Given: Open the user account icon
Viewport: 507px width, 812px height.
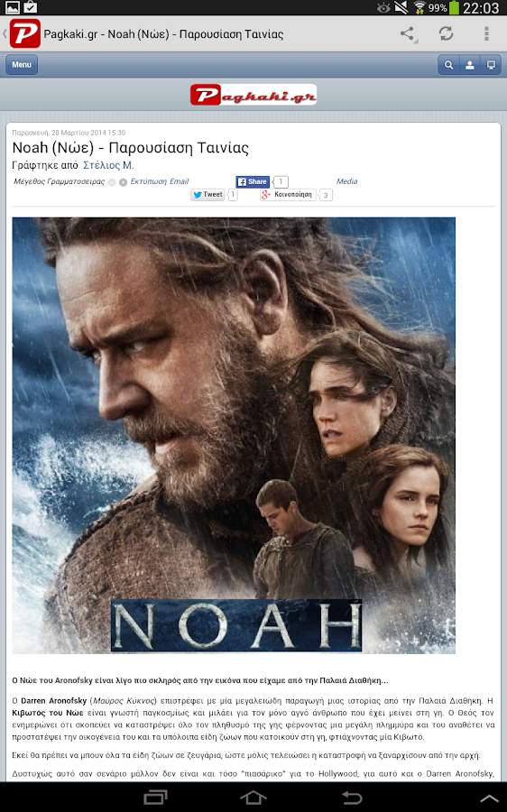Looking at the screenshot, I should tap(470, 65).
